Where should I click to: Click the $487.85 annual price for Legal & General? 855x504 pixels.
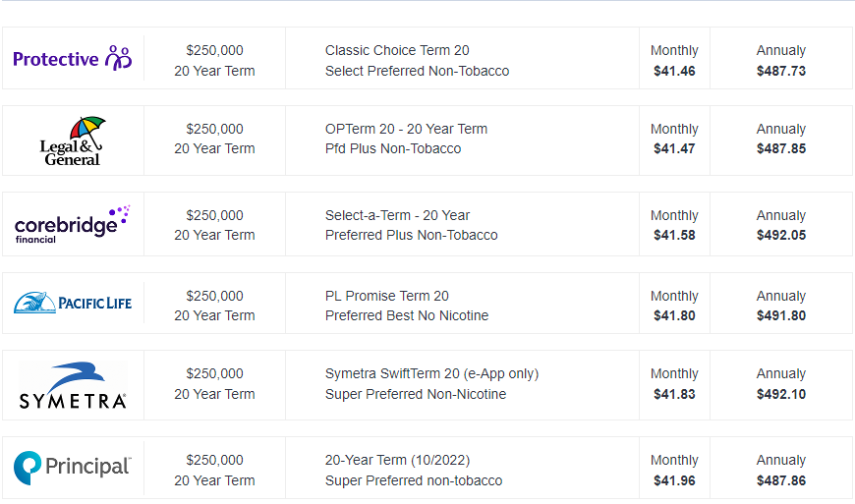[781, 149]
